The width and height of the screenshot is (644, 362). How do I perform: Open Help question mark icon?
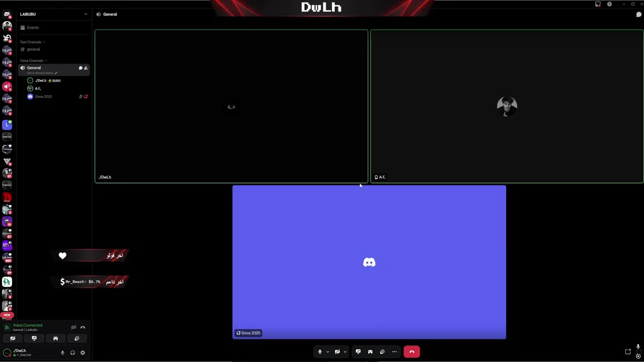pos(609,4)
